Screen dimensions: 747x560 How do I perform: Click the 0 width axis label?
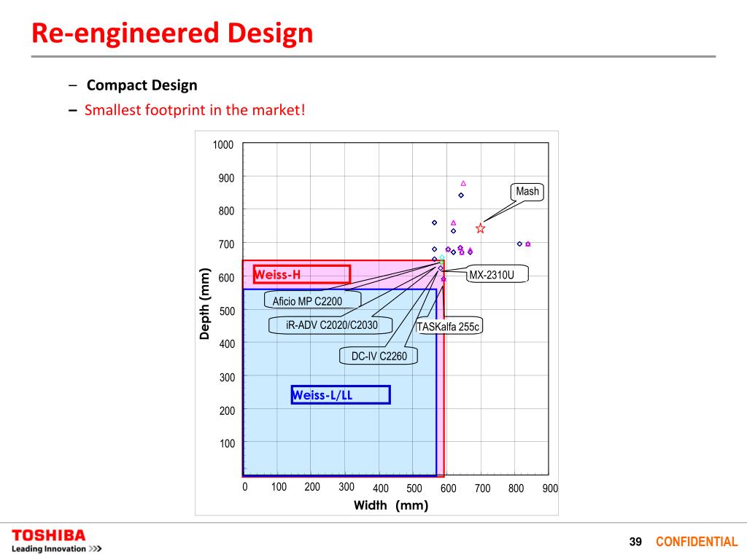click(245, 486)
